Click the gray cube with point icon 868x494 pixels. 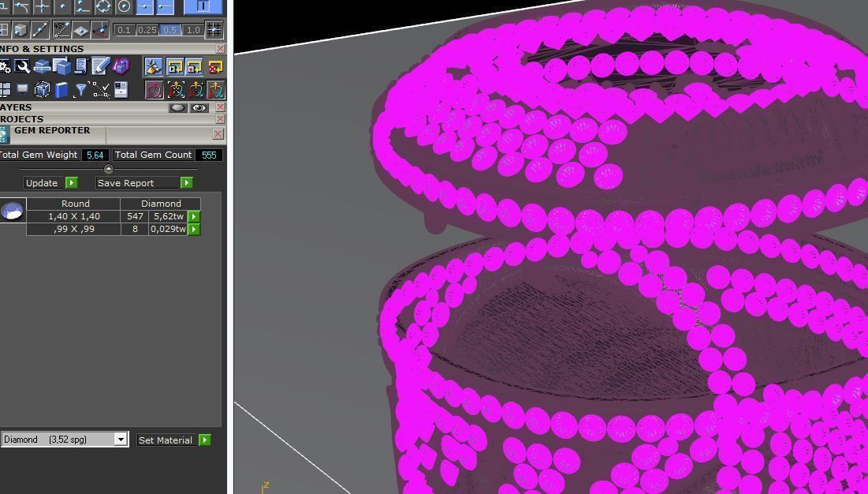pyautogui.click(x=20, y=29)
